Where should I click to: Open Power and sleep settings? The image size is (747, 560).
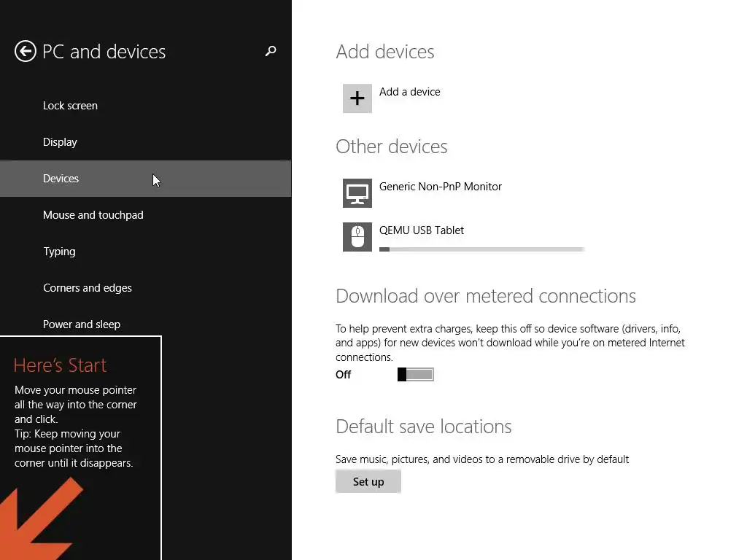click(82, 324)
